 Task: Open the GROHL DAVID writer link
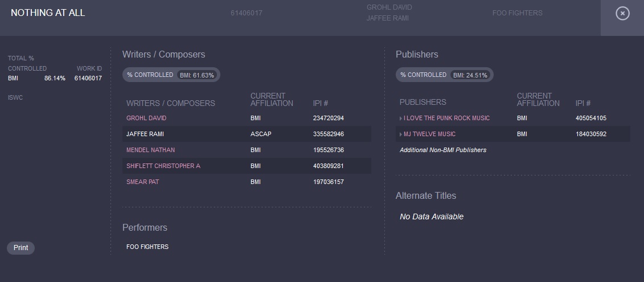(146, 118)
